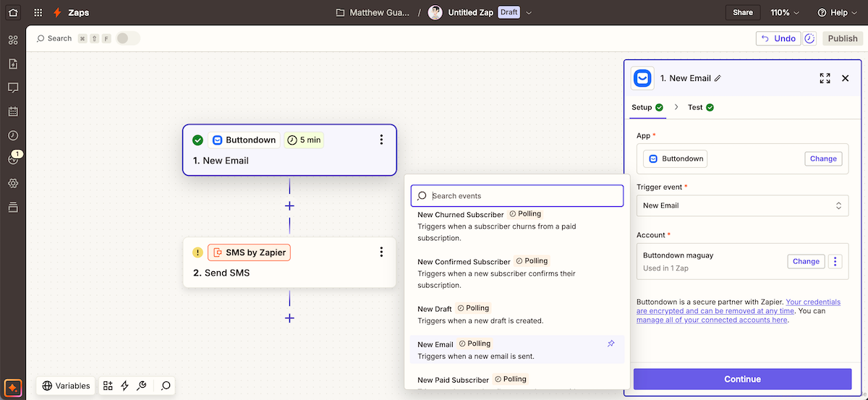Viewport: 868px width, 400px height.
Task: Expand the step editor panel to fullscreen
Action: [x=825, y=78]
